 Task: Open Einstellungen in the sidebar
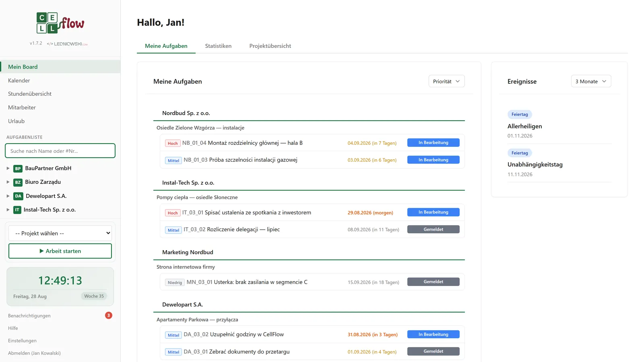pyautogui.click(x=22, y=341)
